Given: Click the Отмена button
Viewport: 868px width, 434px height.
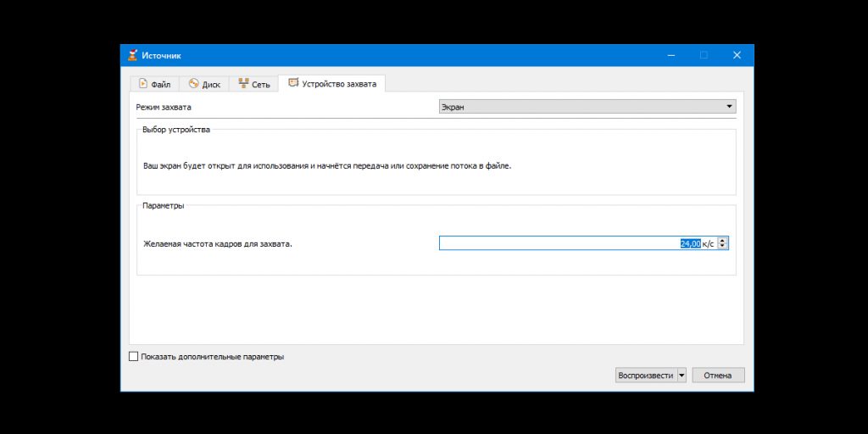Looking at the screenshot, I should 718,376.
